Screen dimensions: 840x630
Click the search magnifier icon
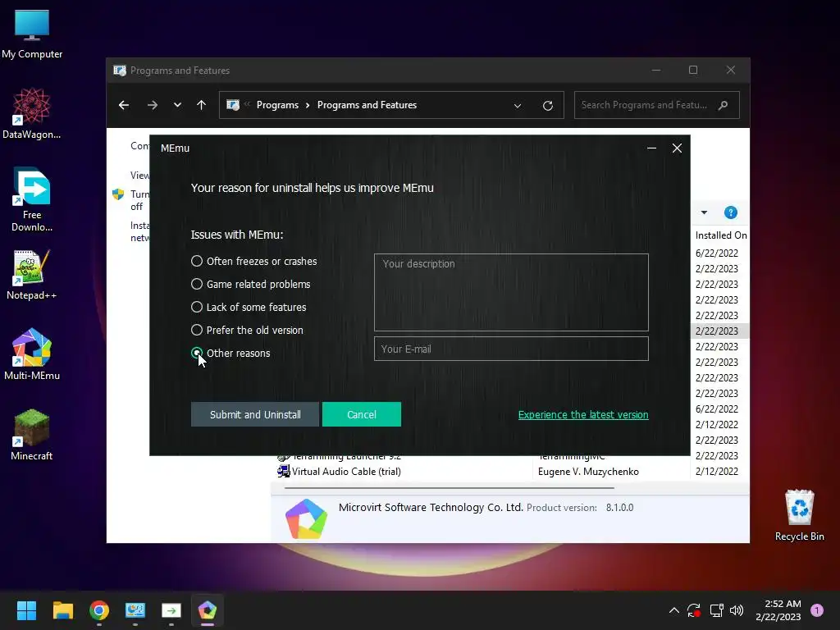(x=724, y=105)
